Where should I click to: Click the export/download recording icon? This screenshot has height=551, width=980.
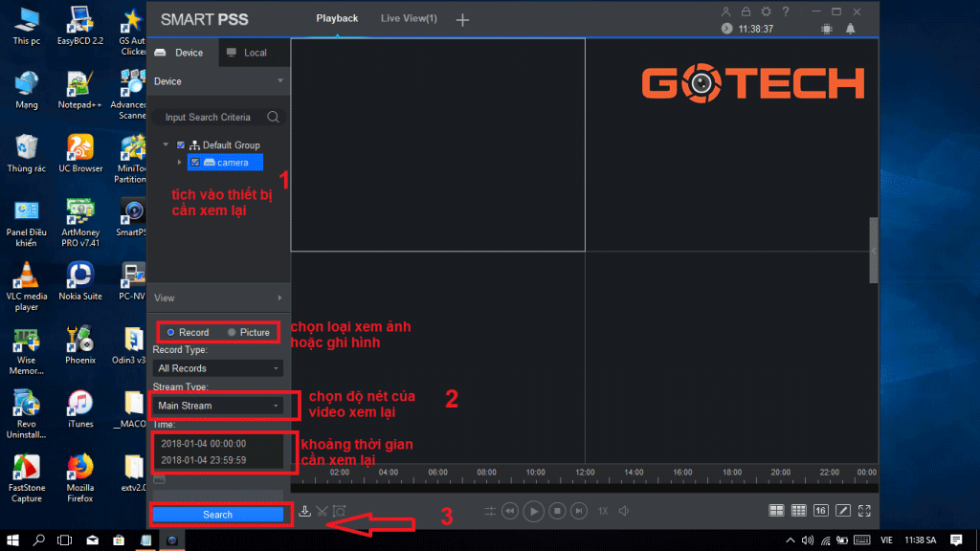coord(305,510)
